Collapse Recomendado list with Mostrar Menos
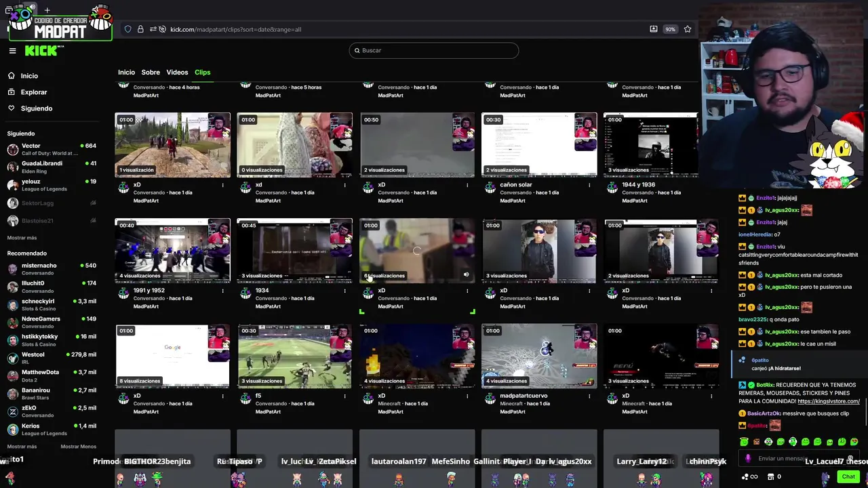The height and width of the screenshot is (488, 868). tap(78, 447)
